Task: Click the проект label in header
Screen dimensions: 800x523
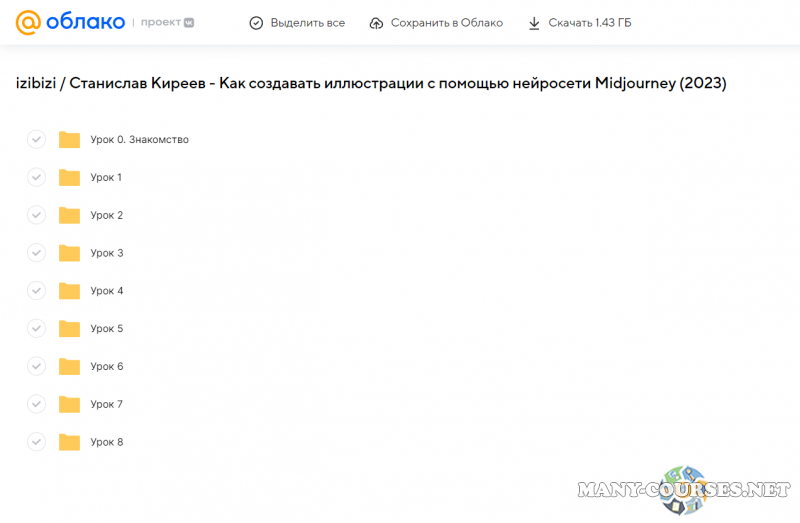Action: point(160,23)
